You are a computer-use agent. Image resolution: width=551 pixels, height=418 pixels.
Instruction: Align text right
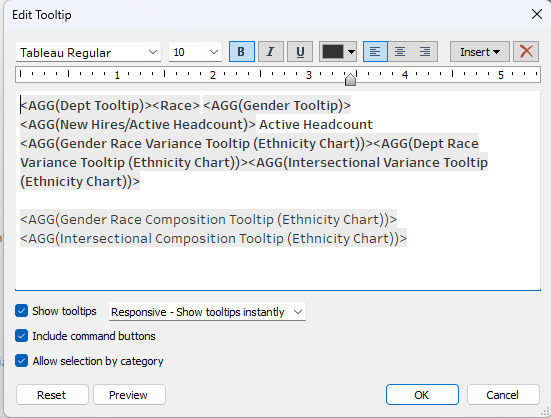click(425, 52)
